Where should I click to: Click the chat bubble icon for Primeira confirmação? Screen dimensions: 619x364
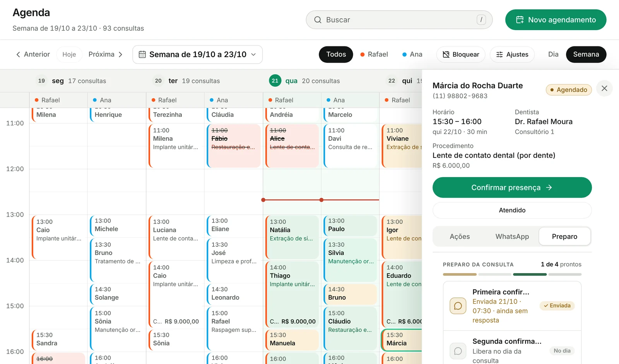coord(458,306)
